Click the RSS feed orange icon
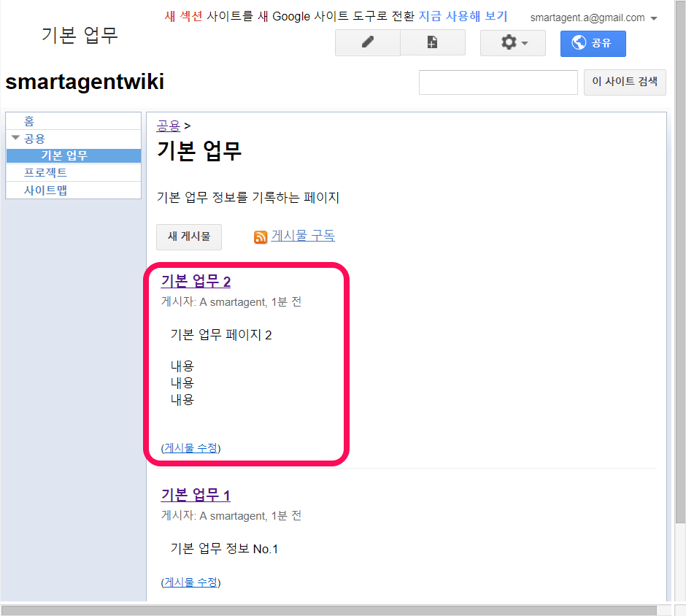The image size is (686, 616). pyautogui.click(x=261, y=236)
